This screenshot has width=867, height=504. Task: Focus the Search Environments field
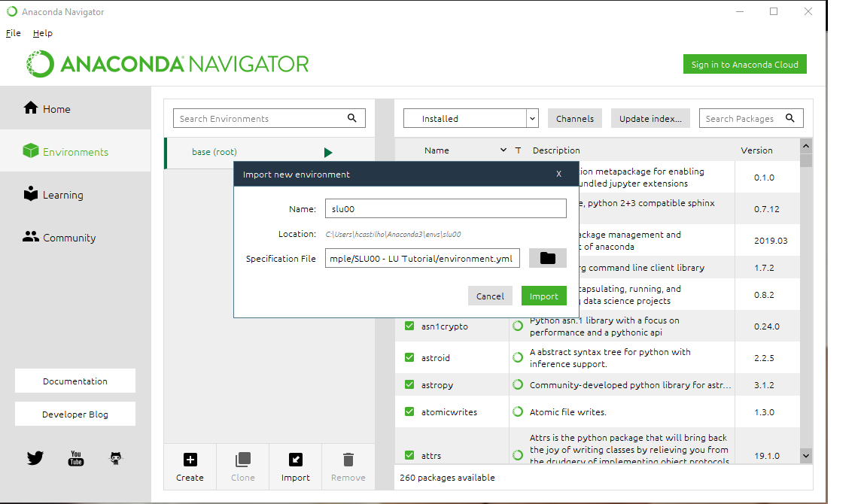click(x=269, y=118)
